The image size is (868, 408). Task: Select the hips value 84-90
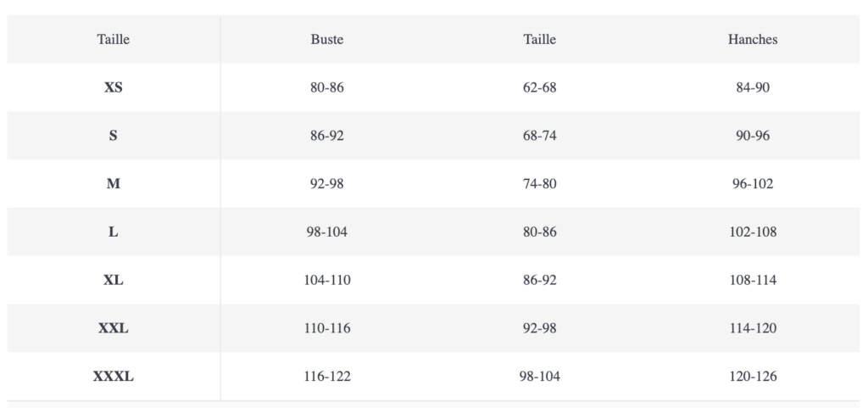coord(753,87)
